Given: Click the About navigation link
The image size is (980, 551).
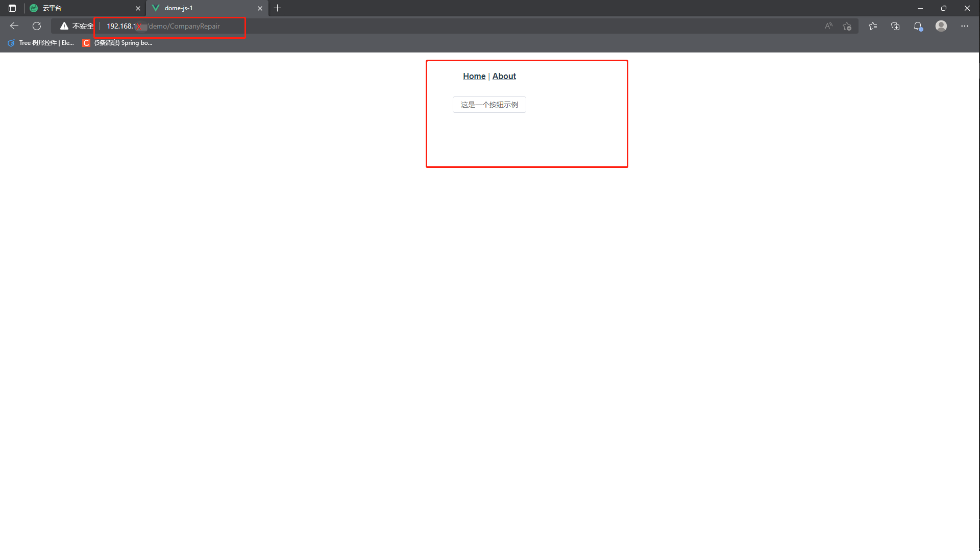Looking at the screenshot, I should click(504, 76).
